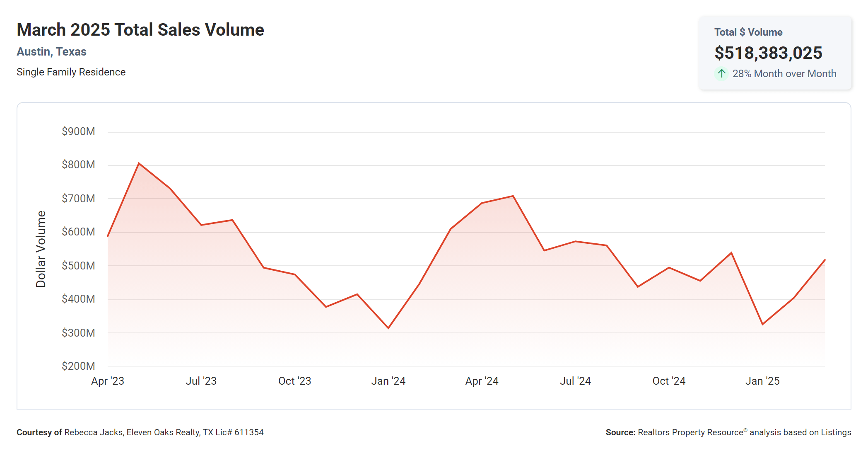Click the Jan '25 x-axis label
The height and width of the screenshot is (456, 868).
click(x=762, y=381)
